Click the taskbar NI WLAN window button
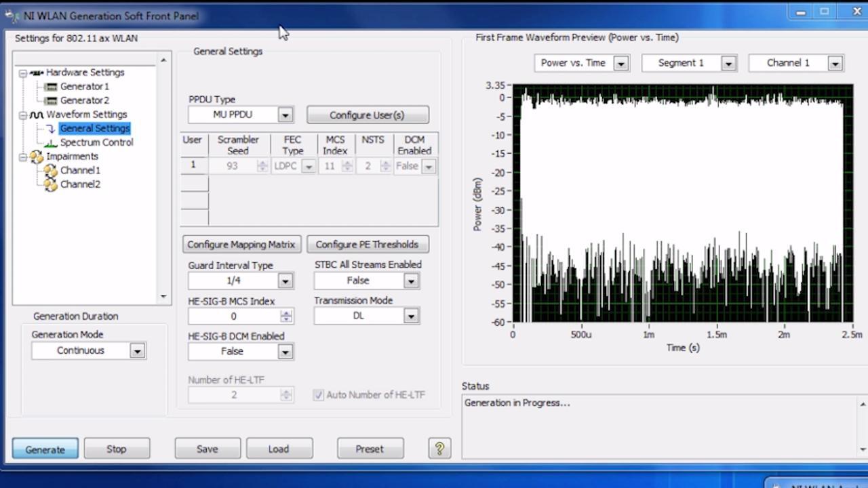868x488 pixels. point(816,484)
